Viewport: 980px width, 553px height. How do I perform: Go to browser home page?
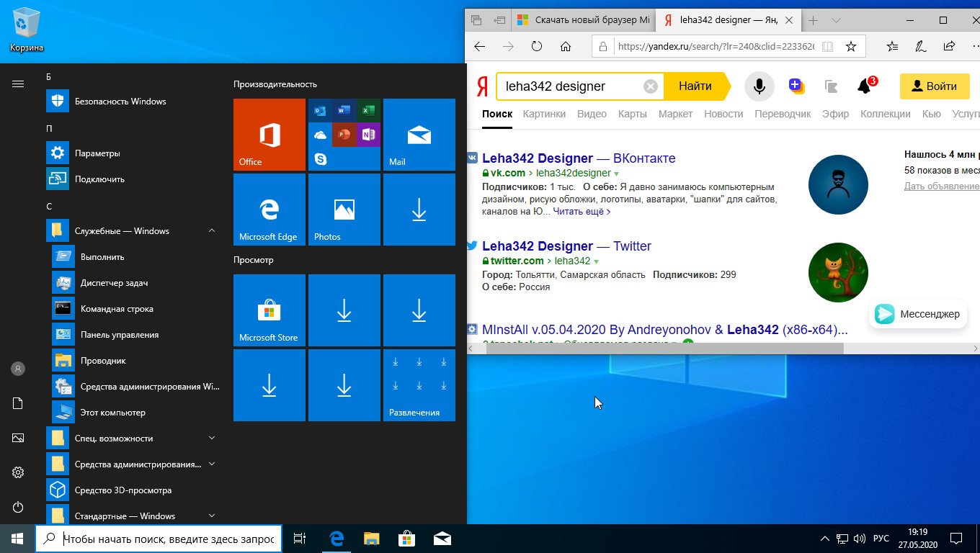point(566,46)
